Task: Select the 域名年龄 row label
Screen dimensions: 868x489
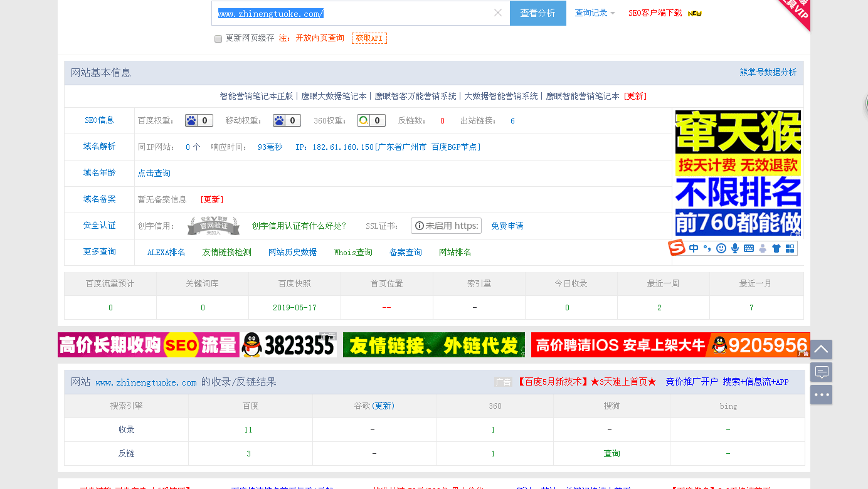Action: click(x=99, y=173)
